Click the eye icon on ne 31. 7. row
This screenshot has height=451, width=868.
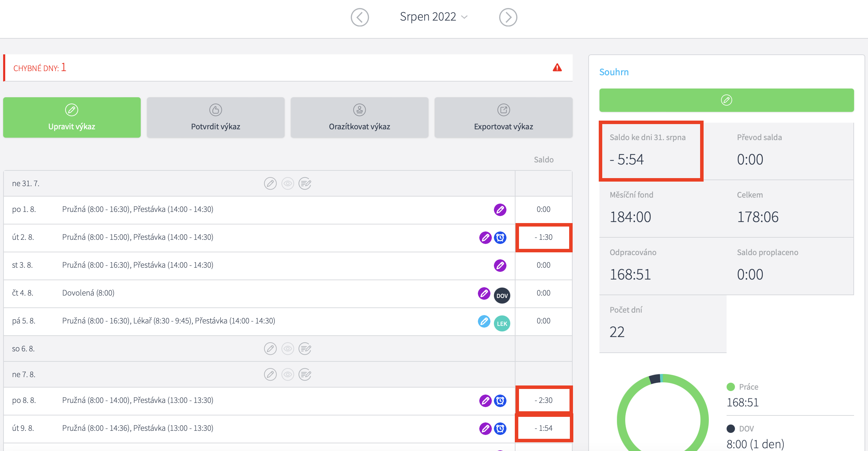coord(288,183)
